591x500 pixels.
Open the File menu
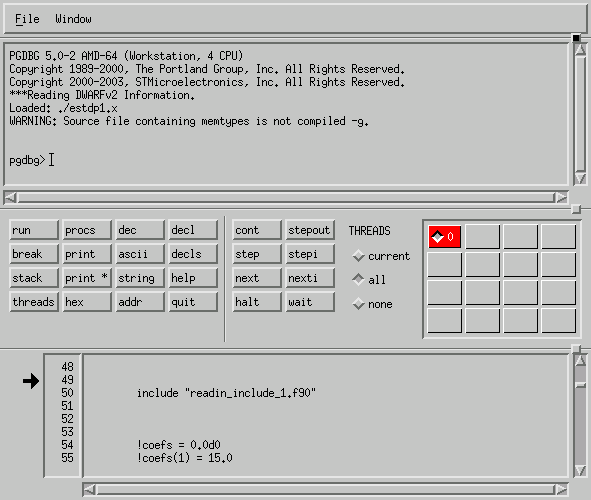(x=27, y=19)
